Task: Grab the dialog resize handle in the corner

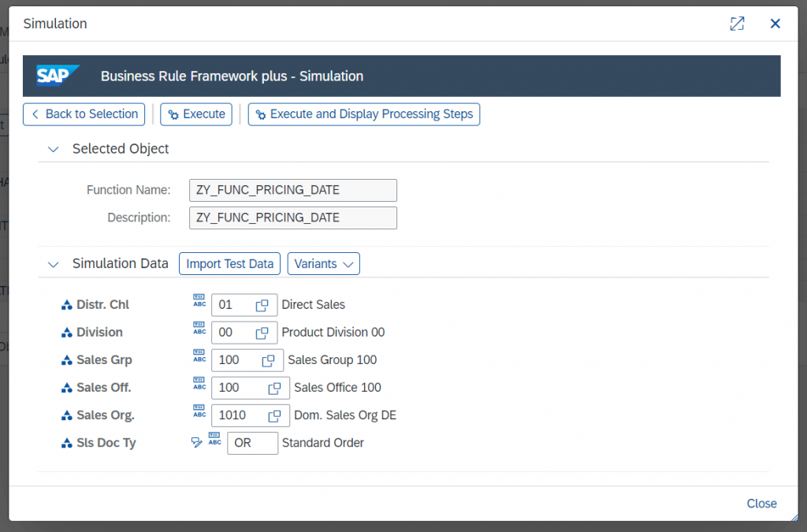Action: (794, 518)
